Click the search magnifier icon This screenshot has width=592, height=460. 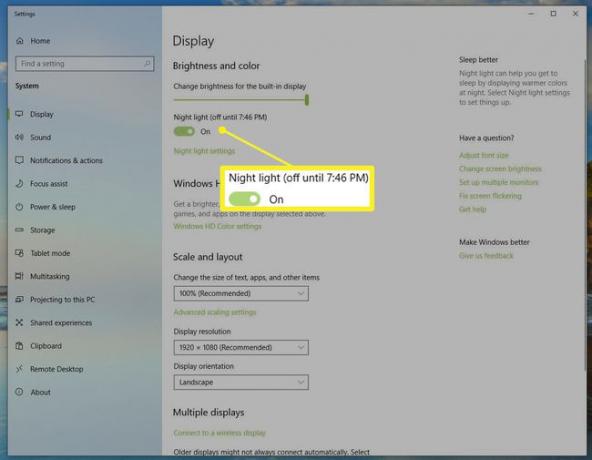(x=147, y=63)
